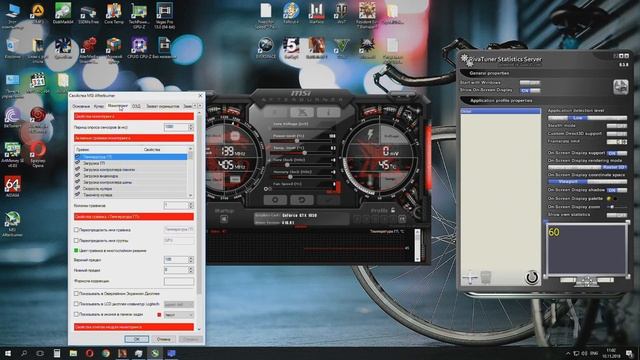
Task: Click the Windows Start button
Action: pos(8,353)
